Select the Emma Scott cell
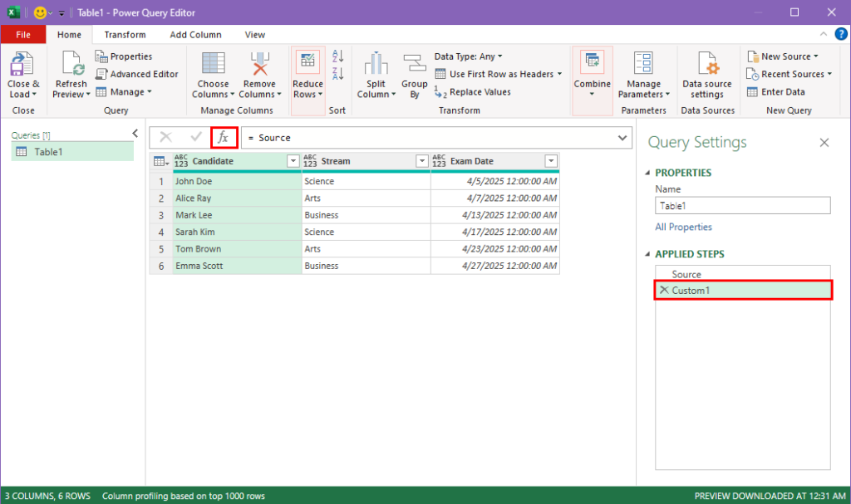The width and height of the screenshot is (851, 504). pos(237,266)
